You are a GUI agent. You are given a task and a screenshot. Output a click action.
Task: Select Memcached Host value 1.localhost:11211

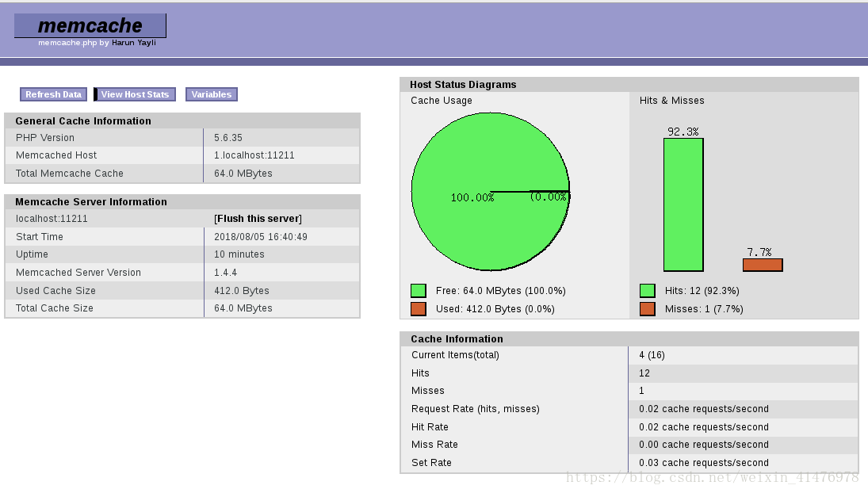coord(254,155)
